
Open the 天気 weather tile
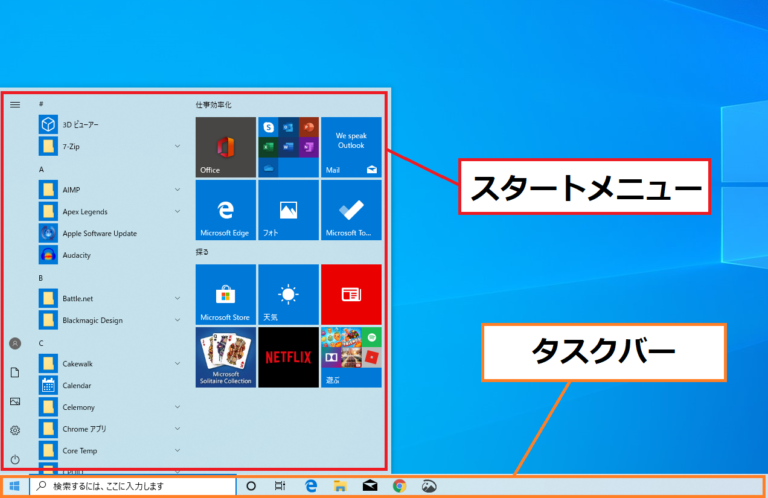coord(288,294)
